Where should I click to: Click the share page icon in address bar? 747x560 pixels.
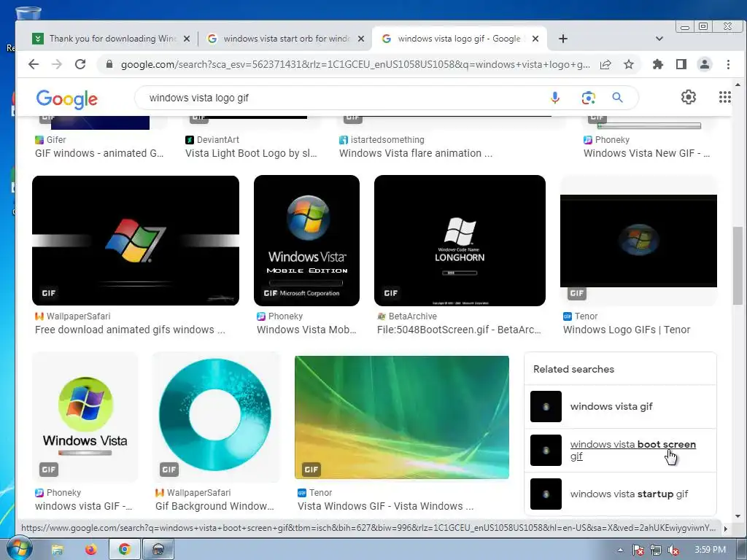[x=605, y=64]
